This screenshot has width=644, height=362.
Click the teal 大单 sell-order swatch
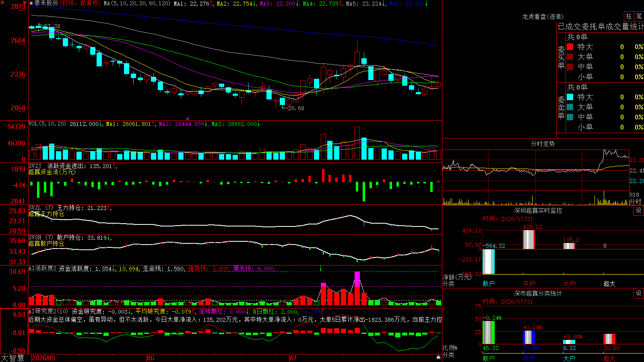coord(570,107)
